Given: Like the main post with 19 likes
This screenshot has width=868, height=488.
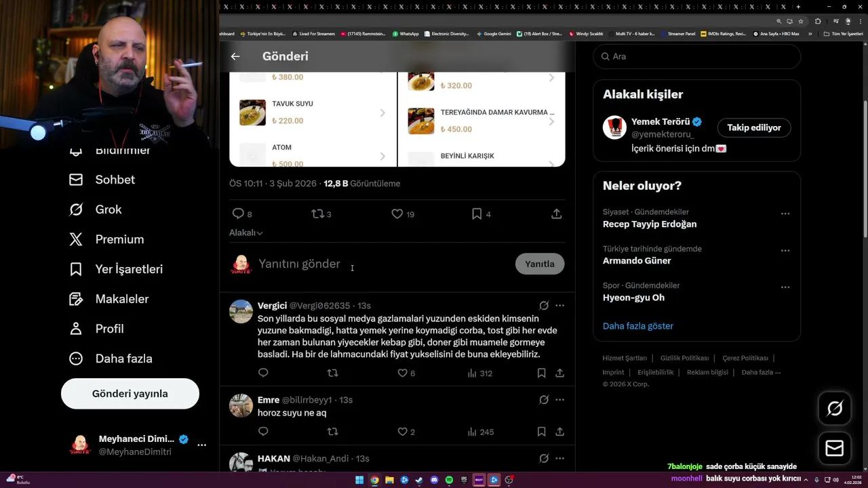Looking at the screenshot, I should pos(403,214).
